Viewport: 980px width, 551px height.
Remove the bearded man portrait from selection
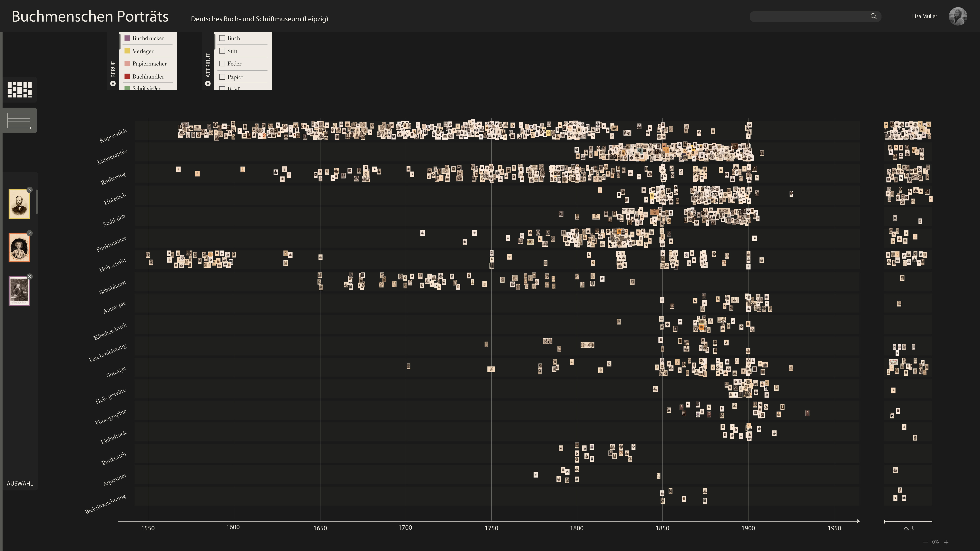(30, 190)
